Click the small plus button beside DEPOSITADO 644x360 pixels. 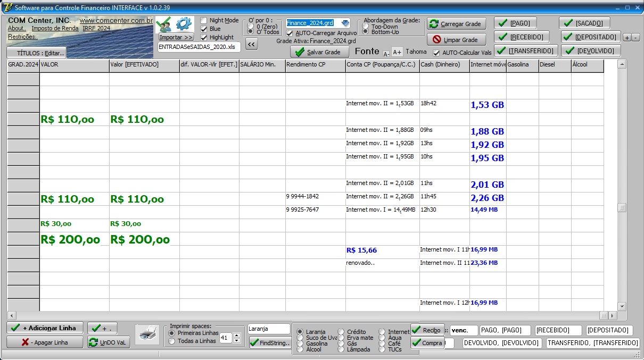pyautogui.click(x=627, y=37)
